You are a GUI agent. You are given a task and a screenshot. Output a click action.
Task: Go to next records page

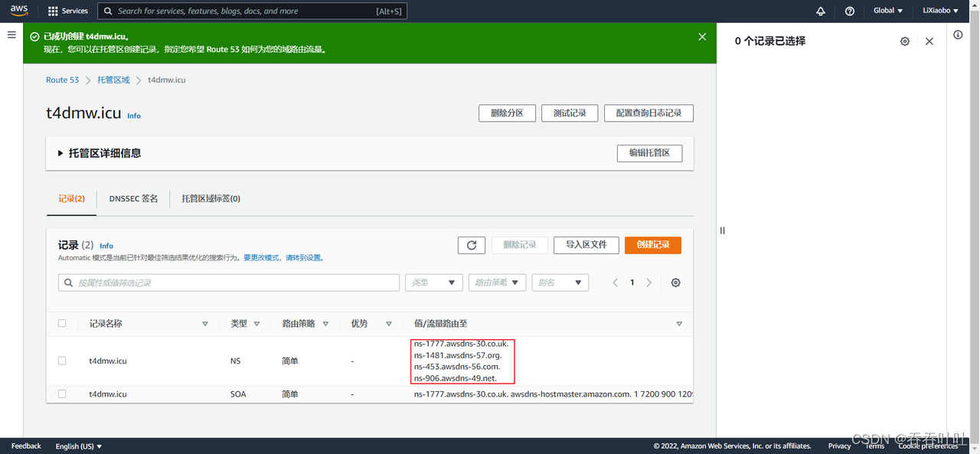point(649,283)
